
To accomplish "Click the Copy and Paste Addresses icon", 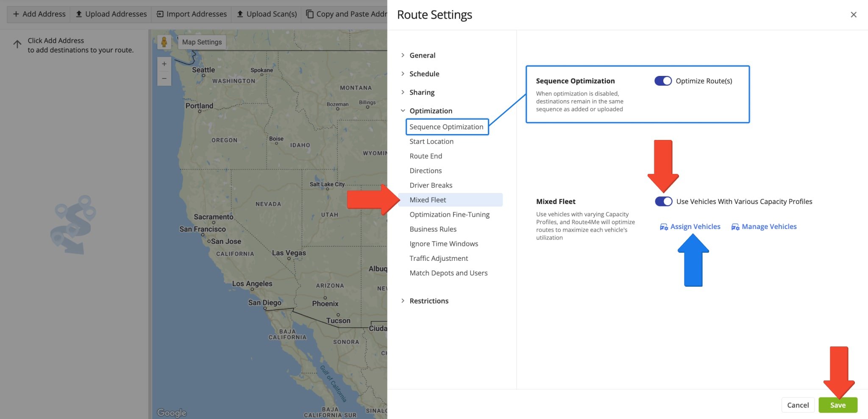I will click(x=310, y=14).
